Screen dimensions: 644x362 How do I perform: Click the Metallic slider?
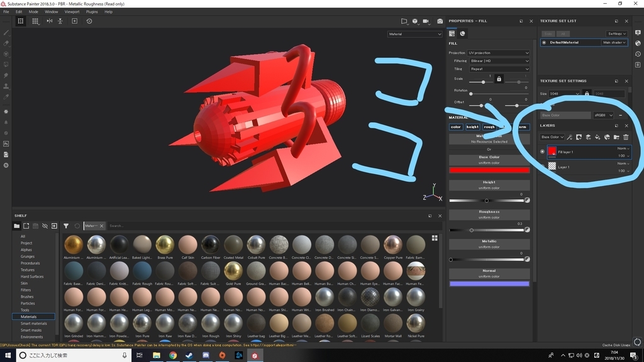[487, 260]
